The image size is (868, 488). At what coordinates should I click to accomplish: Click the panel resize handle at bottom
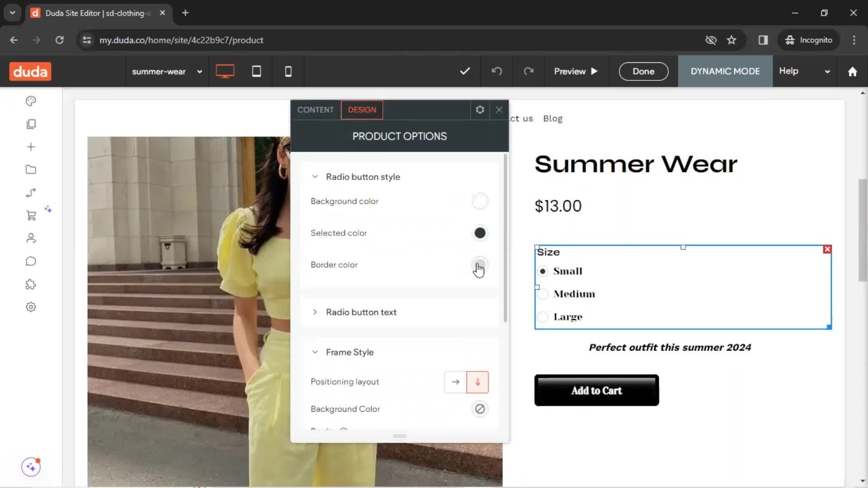click(x=400, y=436)
